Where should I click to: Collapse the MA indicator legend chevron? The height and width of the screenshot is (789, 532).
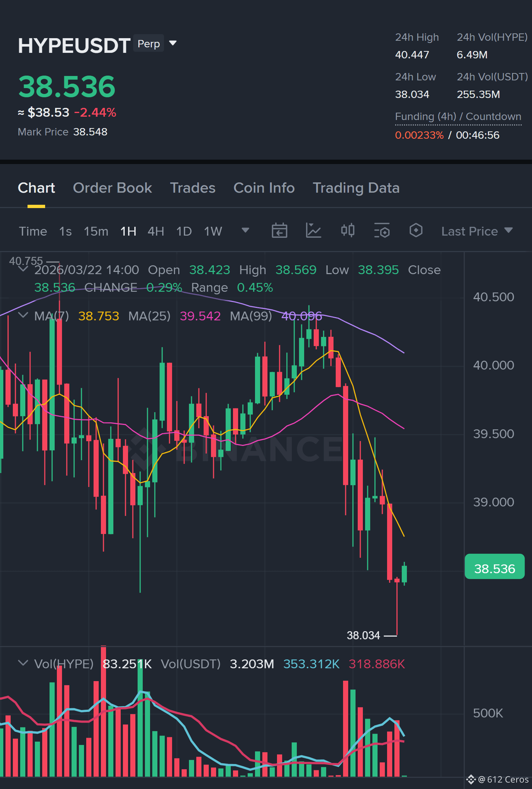23,315
